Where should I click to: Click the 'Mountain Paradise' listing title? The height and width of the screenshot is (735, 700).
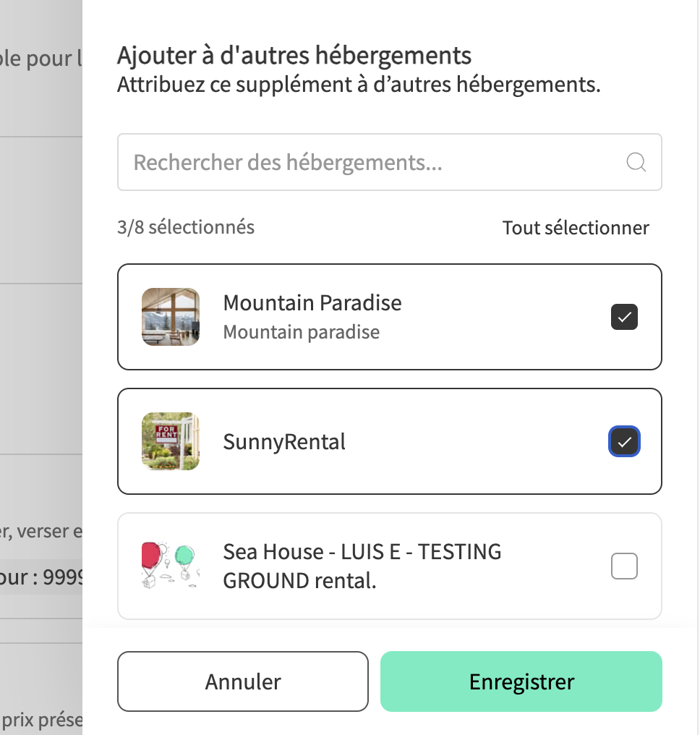312,302
